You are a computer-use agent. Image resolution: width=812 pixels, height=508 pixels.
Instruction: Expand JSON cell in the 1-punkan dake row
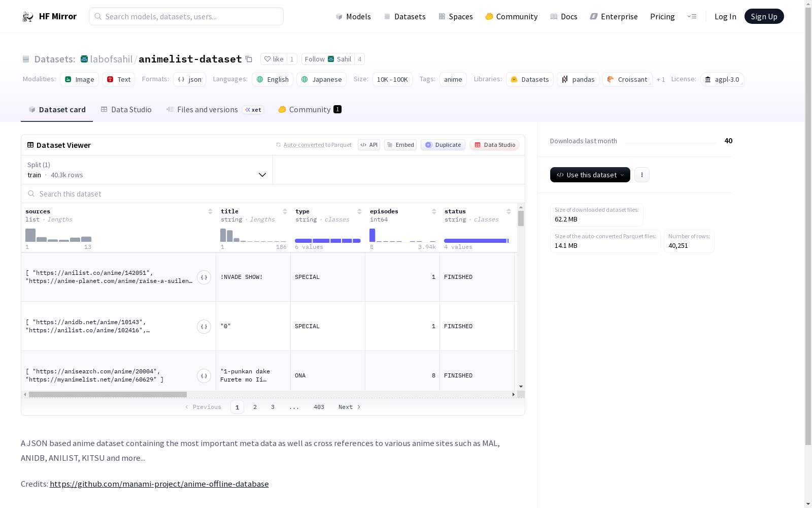click(204, 376)
